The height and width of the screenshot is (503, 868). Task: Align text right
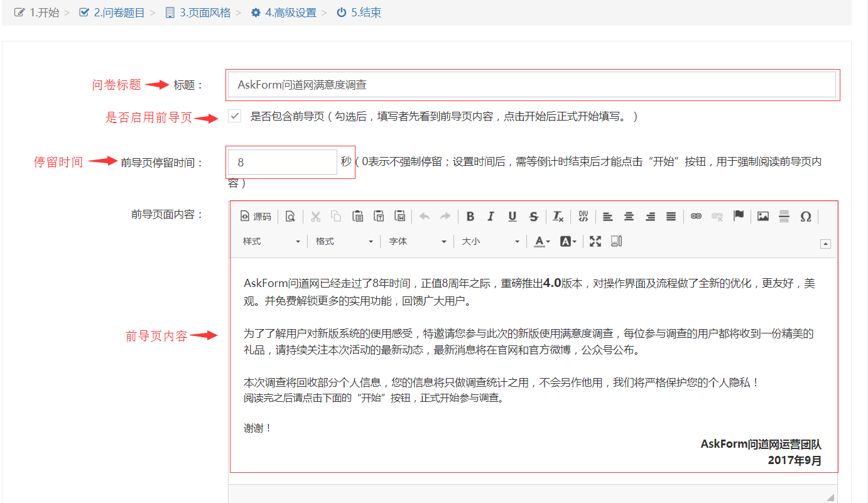point(650,217)
